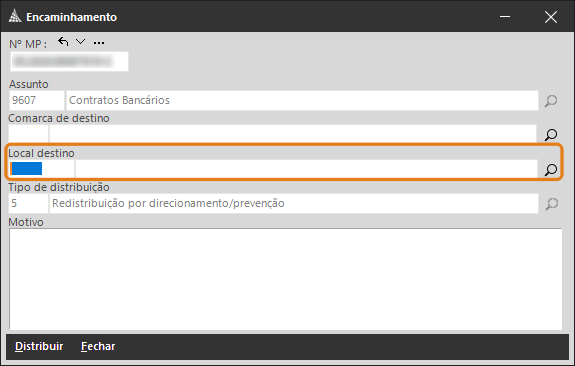Expand the chevron dropdown next to Nº MP
The height and width of the screenshot is (366, 575).
[x=80, y=42]
